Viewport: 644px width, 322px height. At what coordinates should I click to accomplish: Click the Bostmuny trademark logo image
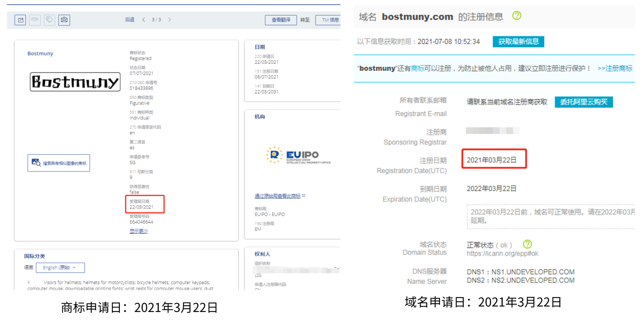point(75,82)
